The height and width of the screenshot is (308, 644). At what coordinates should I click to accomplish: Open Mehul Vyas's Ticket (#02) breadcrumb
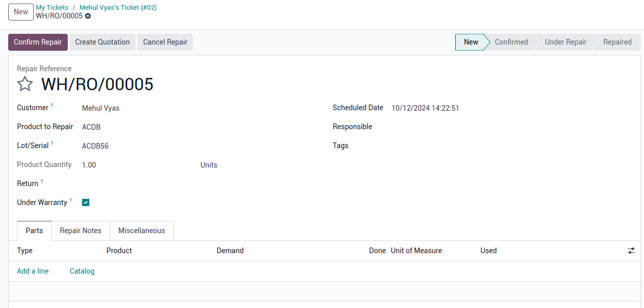click(118, 8)
